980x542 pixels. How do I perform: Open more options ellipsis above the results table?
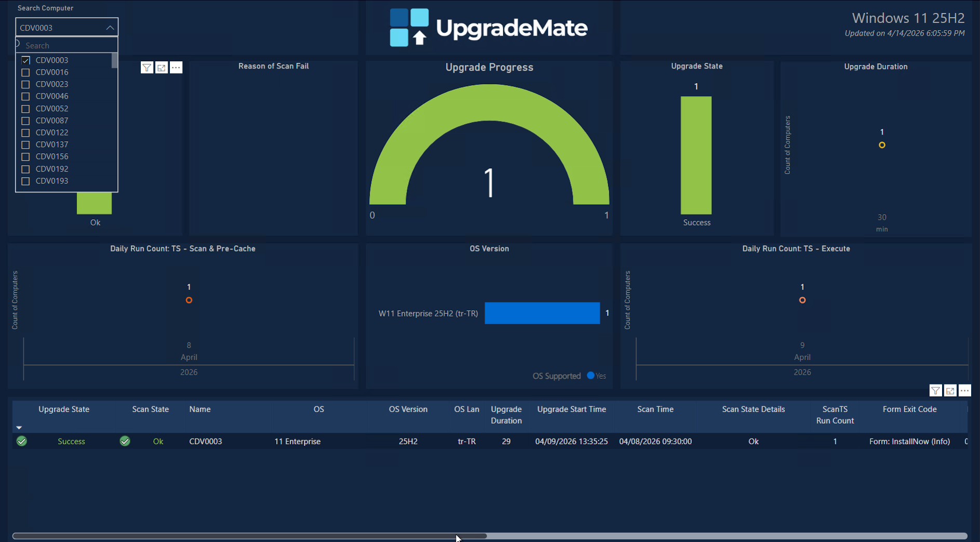[x=964, y=391]
